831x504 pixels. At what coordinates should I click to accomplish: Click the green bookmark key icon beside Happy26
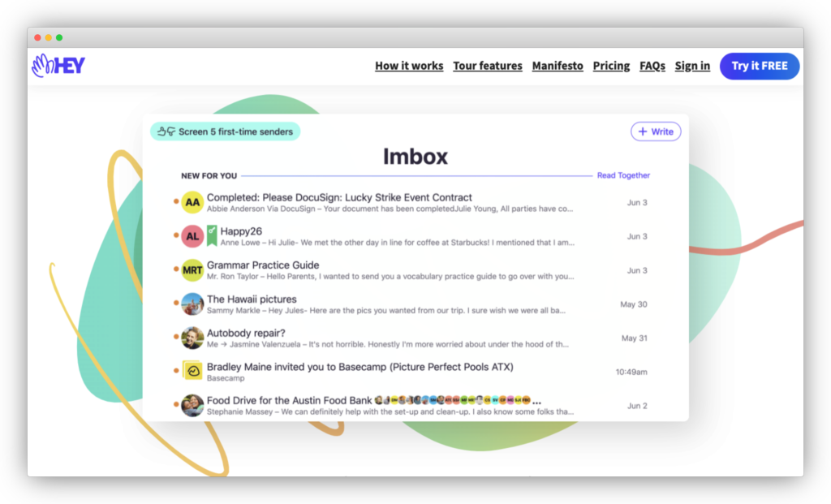point(212,233)
